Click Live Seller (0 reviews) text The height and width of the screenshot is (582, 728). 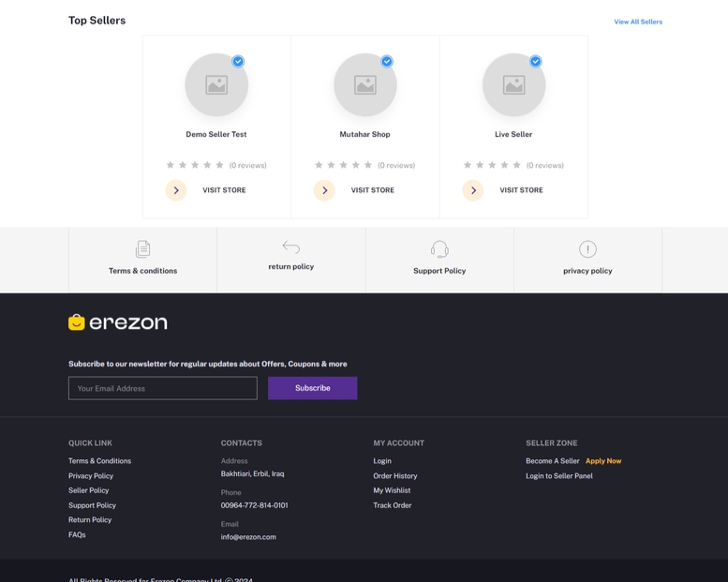545,165
